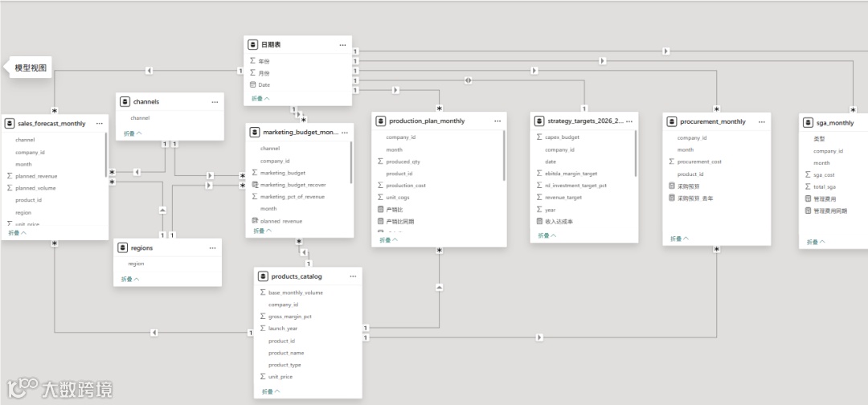
Task: Click the sigma icon beside capex_budget
Action: point(539,137)
